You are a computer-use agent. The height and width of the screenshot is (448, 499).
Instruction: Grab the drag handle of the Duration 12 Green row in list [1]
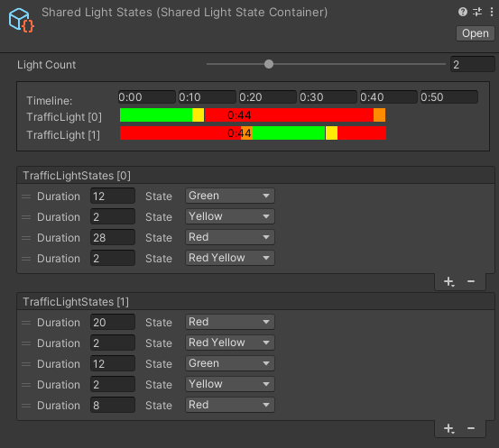coord(26,364)
